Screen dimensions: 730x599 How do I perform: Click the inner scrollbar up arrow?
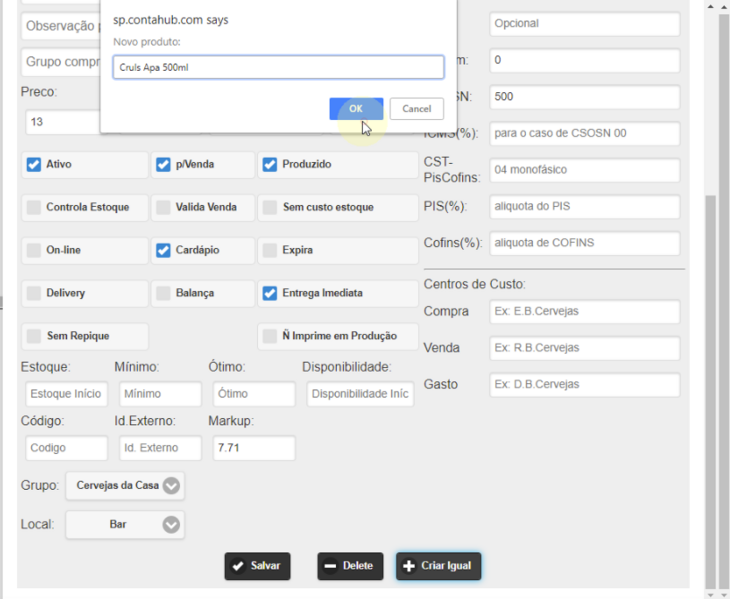pyautogui.click(x=710, y=7)
